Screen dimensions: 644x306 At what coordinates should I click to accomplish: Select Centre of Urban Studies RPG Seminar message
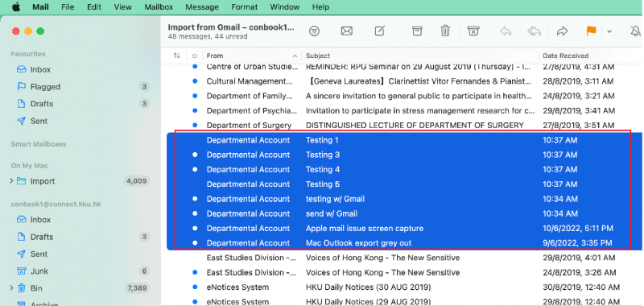tap(404, 67)
